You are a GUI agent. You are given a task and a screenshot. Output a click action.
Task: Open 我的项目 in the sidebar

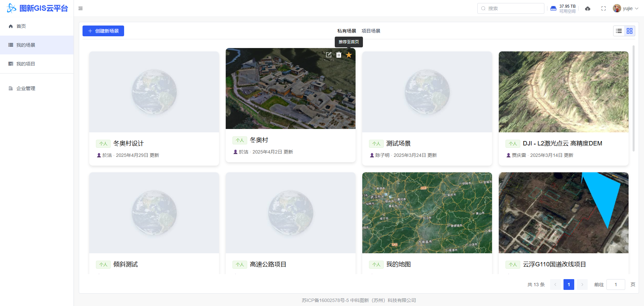coord(37,64)
